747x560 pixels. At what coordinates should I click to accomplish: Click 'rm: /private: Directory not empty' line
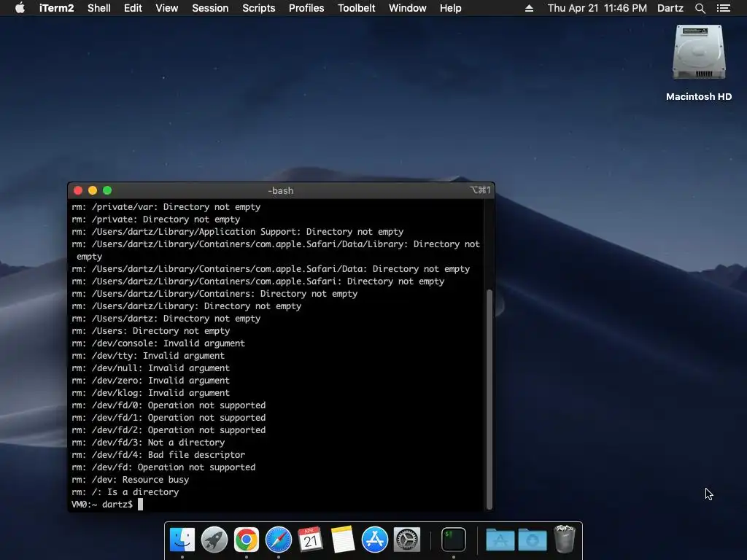coord(156,219)
